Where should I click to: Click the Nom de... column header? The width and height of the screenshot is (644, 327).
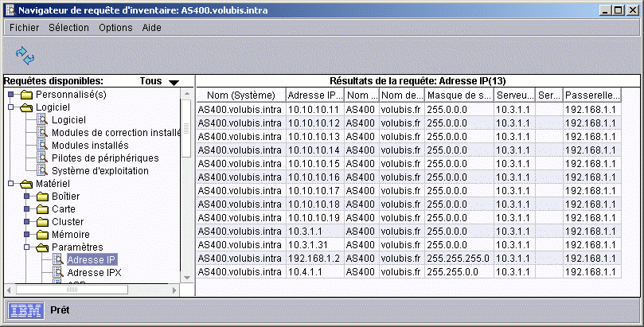402,95
